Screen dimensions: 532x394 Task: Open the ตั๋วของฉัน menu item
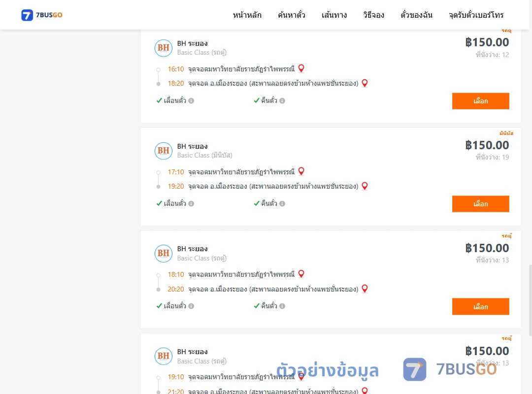point(416,15)
